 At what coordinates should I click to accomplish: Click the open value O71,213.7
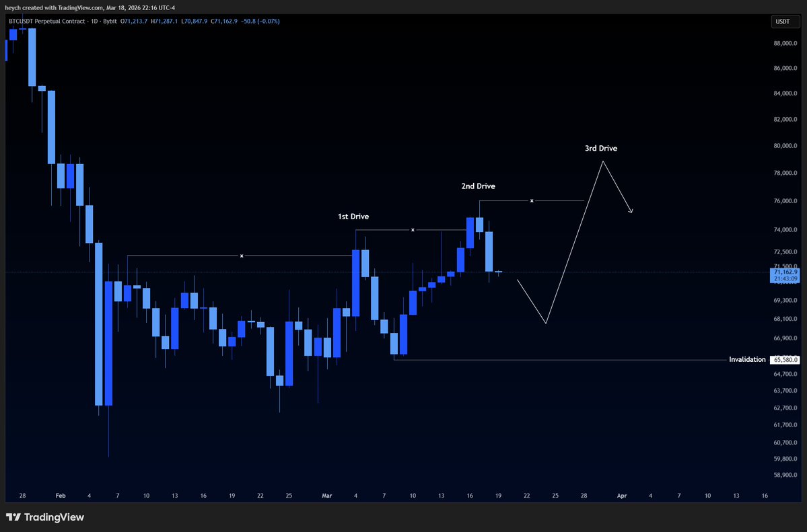tap(134, 21)
